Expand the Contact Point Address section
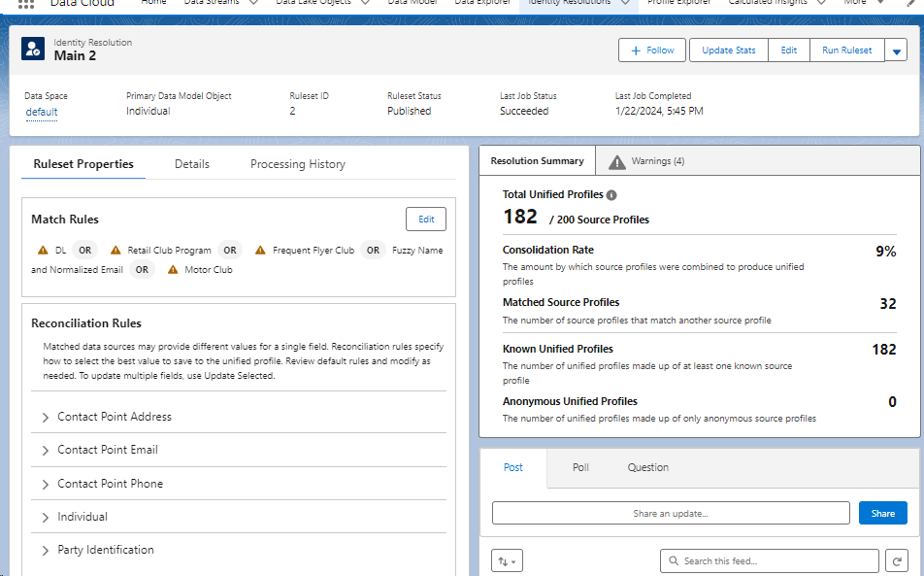 coord(46,418)
